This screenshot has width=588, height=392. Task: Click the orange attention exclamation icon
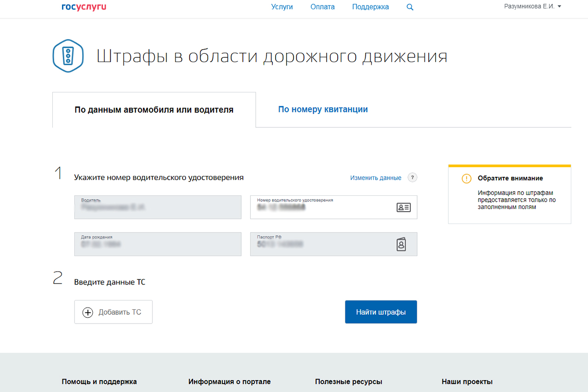[x=466, y=178]
